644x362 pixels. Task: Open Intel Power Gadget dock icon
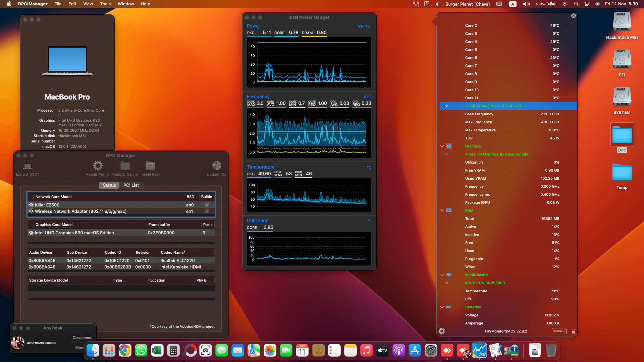coord(479,351)
